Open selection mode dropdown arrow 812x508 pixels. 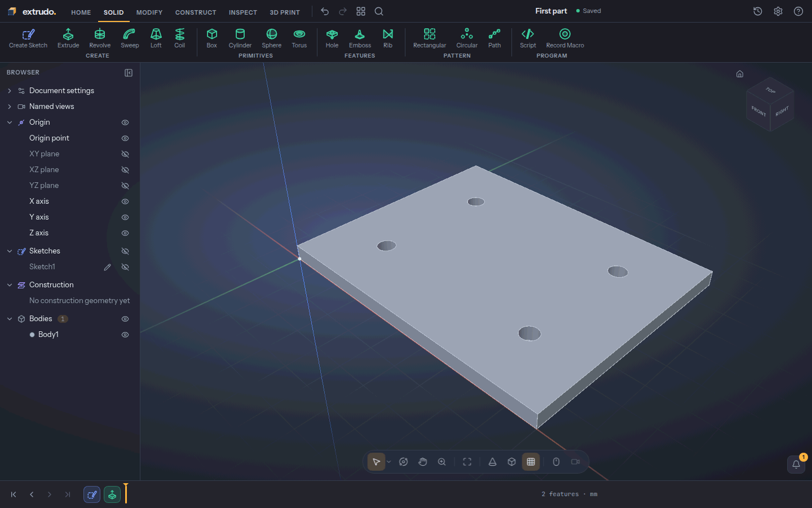pos(389,462)
